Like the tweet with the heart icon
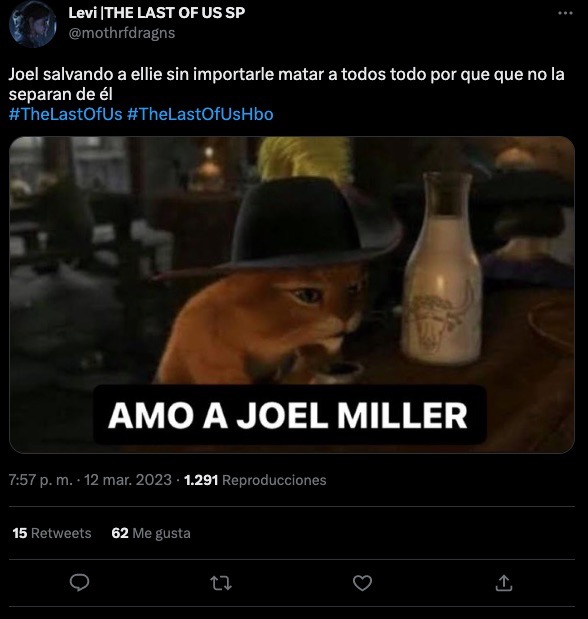The height and width of the screenshot is (619, 588). click(x=362, y=583)
